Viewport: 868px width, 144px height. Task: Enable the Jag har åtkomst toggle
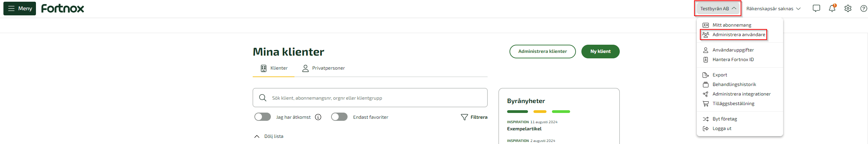pyautogui.click(x=263, y=117)
